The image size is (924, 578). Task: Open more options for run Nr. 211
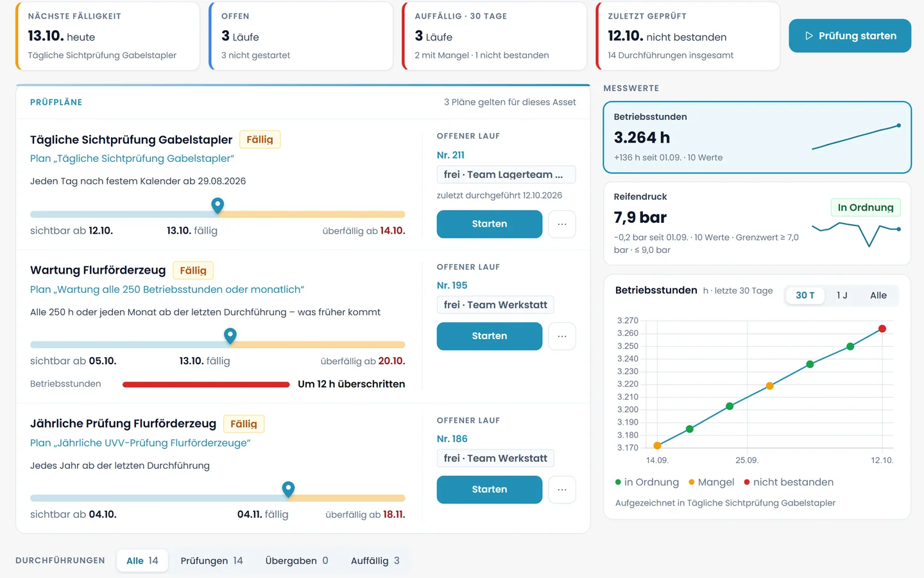[x=562, y=224]
